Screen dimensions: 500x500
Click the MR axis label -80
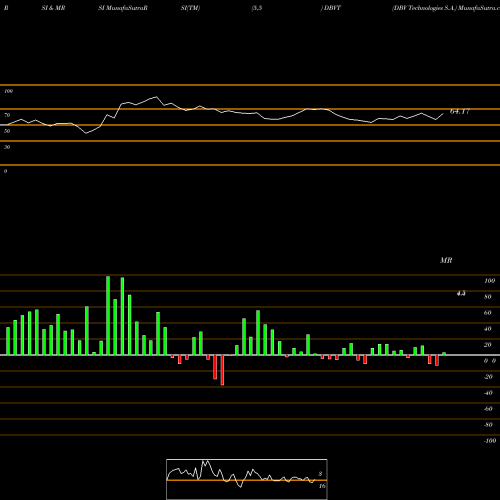488,425
